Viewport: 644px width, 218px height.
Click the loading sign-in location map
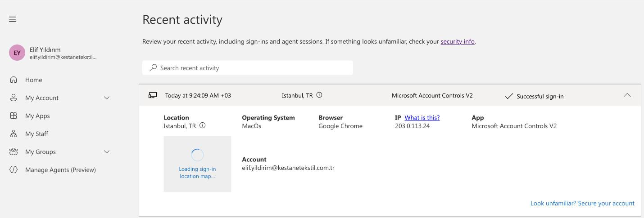click(x=197, y=164)
